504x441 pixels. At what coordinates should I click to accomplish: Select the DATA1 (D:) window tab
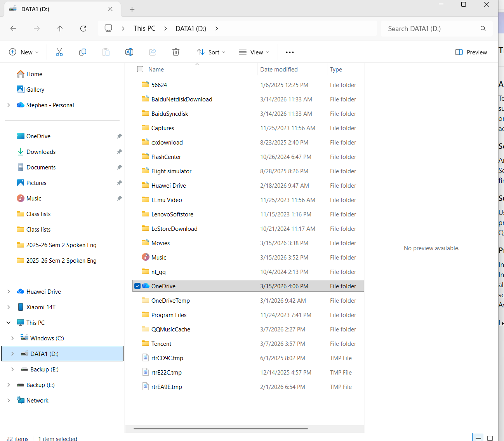click(x=62, y=9)
